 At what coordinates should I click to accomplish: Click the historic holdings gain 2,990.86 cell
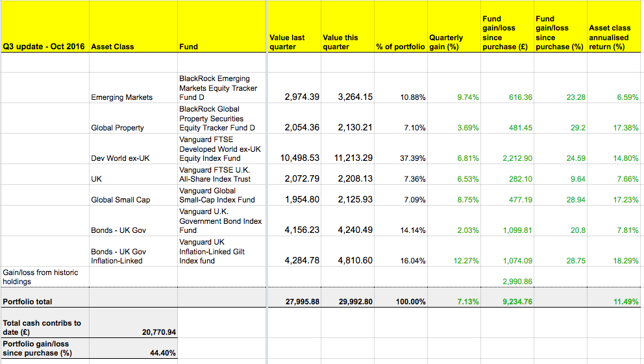click(517, 282)
